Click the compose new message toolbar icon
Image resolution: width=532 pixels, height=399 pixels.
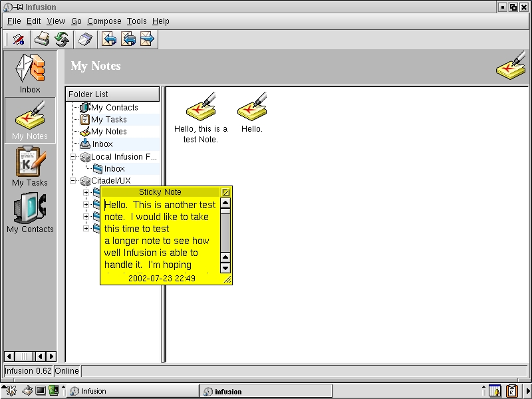19,39
